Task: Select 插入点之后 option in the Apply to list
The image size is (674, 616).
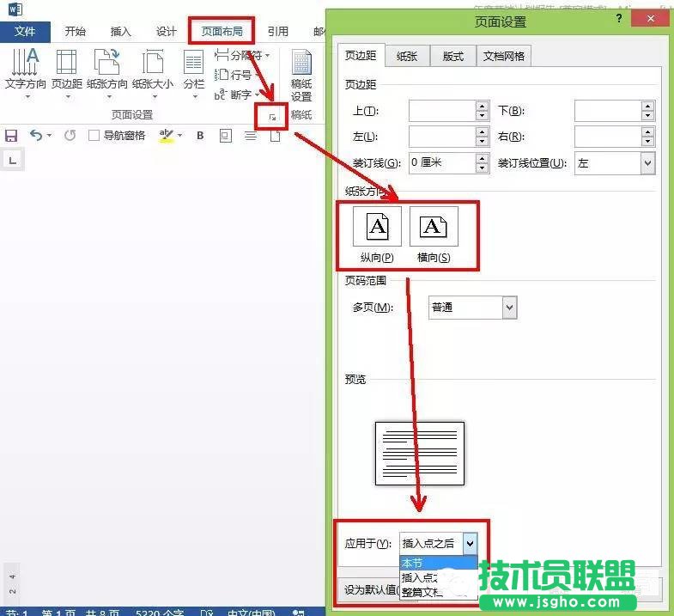Action: pos(439,577)
